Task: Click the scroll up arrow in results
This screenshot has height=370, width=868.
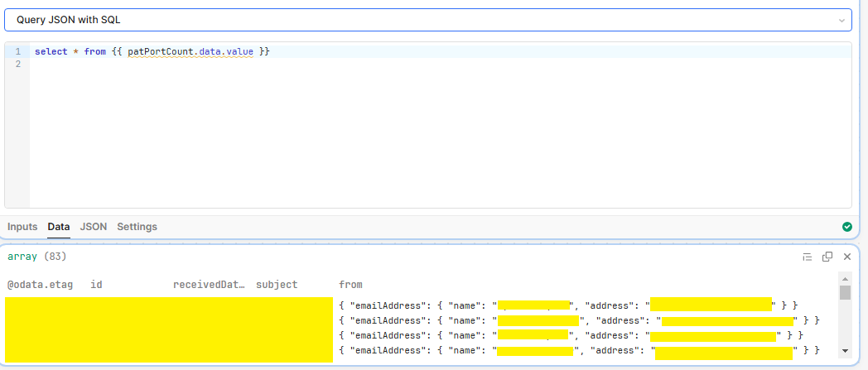Action: pyautogui.click(x=845, y=279)
